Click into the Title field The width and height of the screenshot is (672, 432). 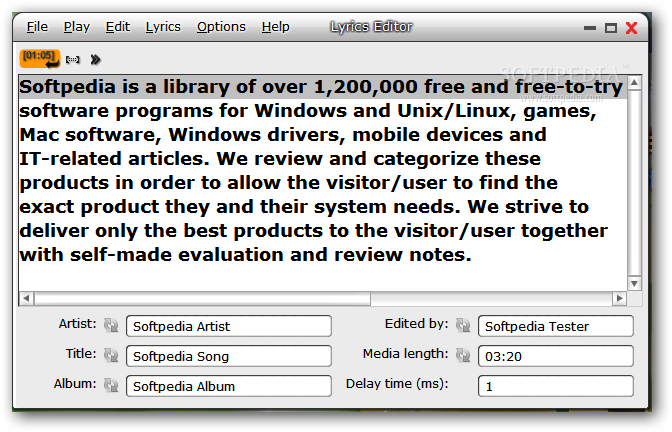[x=229, y=356]
